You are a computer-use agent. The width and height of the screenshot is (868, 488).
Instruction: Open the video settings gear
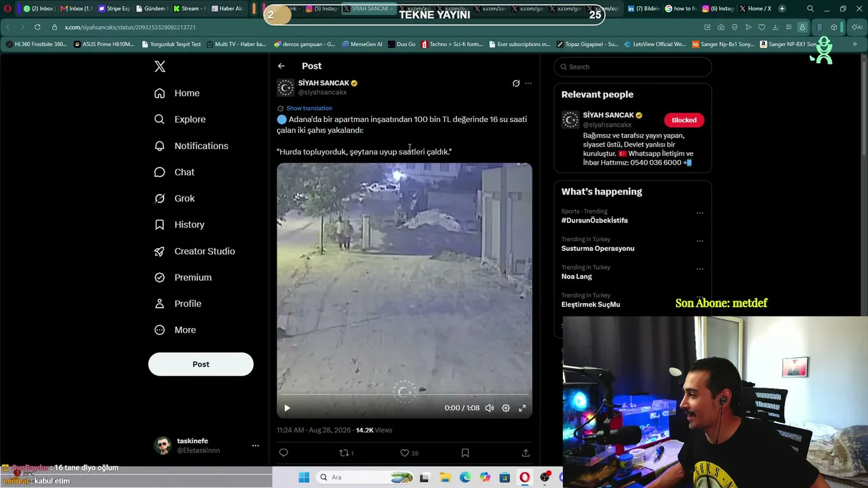pos(506,408)
